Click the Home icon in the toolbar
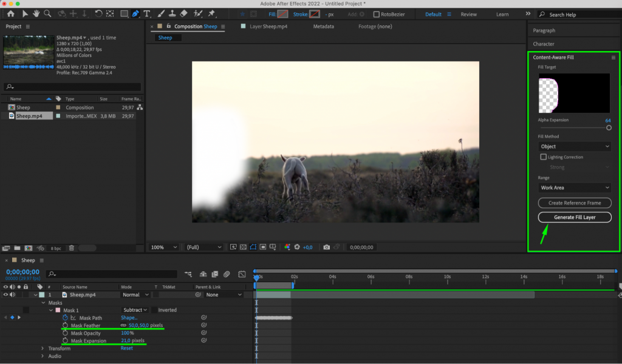 point(10,13)
